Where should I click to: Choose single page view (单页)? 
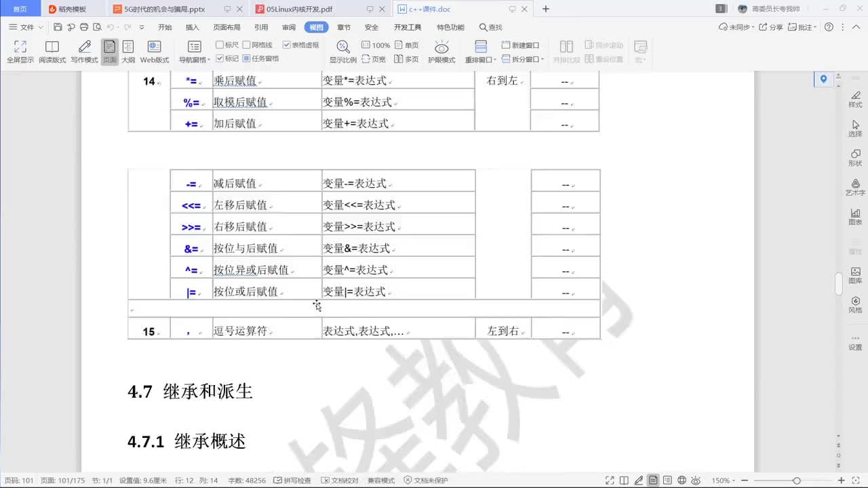tap(407, 45)
